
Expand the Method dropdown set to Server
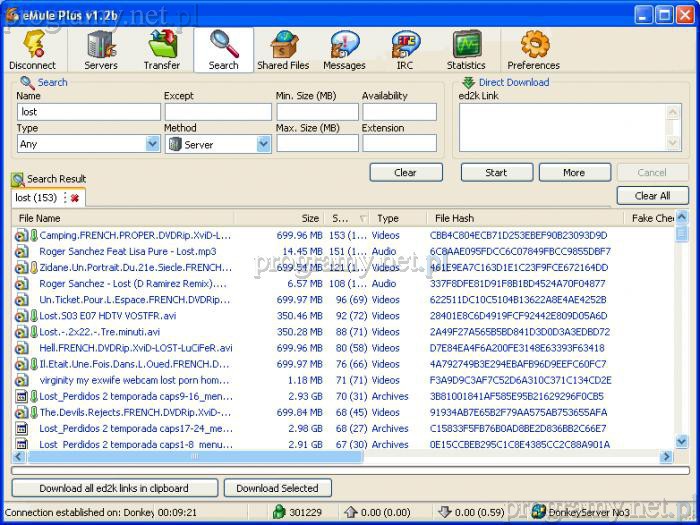(264, 144)
